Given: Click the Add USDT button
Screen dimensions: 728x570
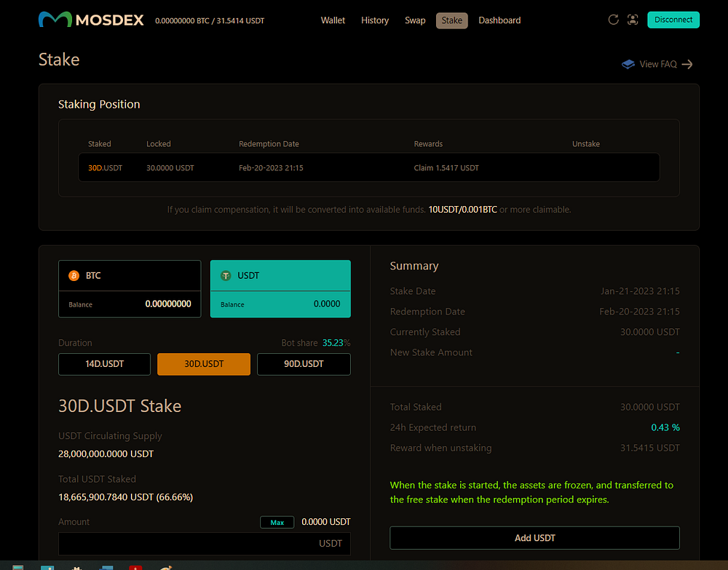Looking at the screenshot, I should [x=535, y=538].
